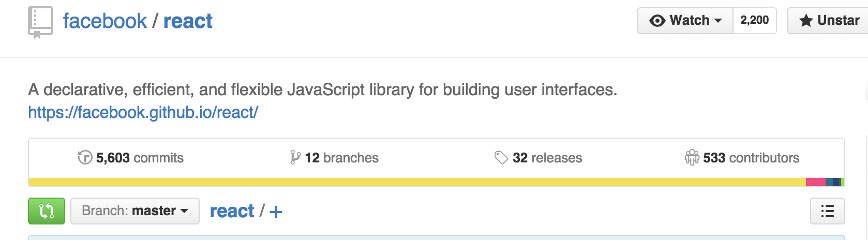868x240 pixels.
Task: Click the yellow JavaScript language bar
Action: 414,182
